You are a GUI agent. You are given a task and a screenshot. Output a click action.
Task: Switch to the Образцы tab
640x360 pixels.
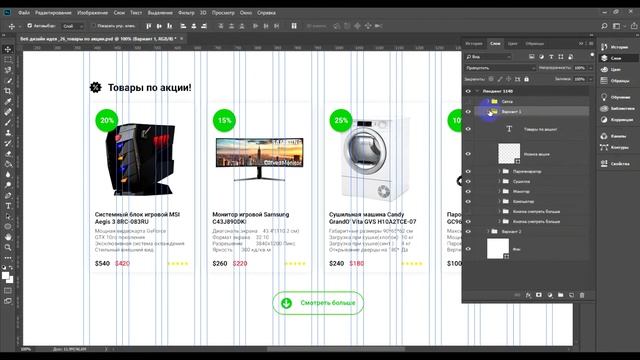click(535, 43)
